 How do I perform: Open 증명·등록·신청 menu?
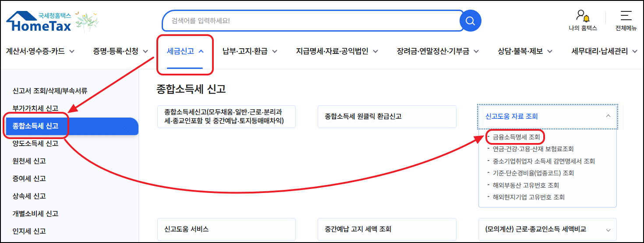[x=115, y=51]
